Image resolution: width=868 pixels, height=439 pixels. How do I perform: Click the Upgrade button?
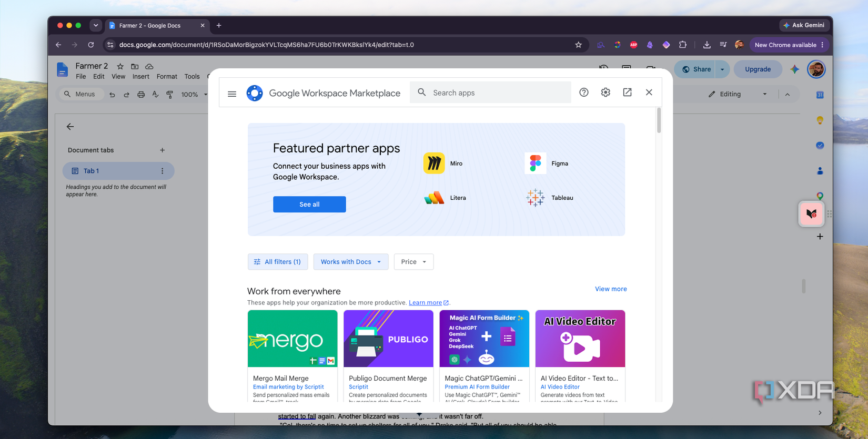point(758,69)
